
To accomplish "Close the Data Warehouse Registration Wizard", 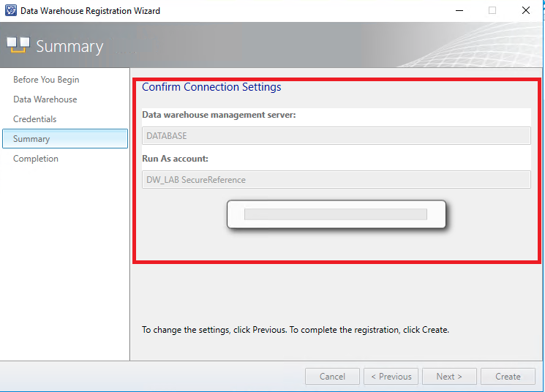I will click(526, 11).
